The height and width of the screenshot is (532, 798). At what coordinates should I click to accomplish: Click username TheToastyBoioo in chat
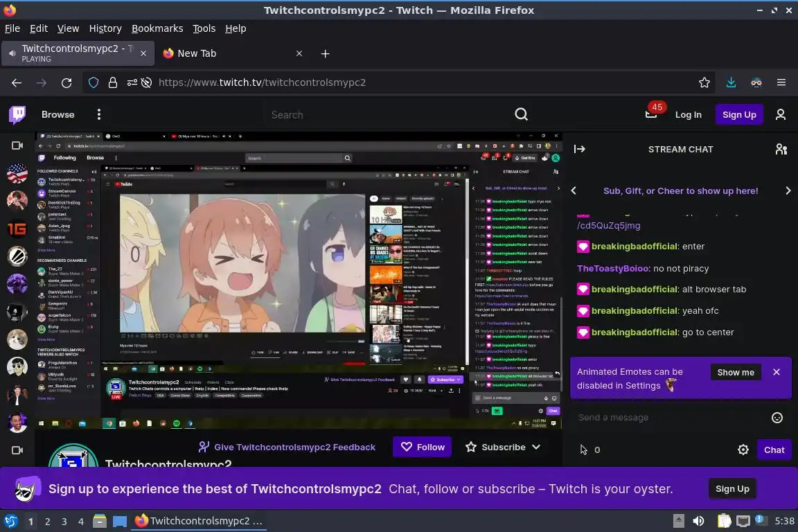613,268
